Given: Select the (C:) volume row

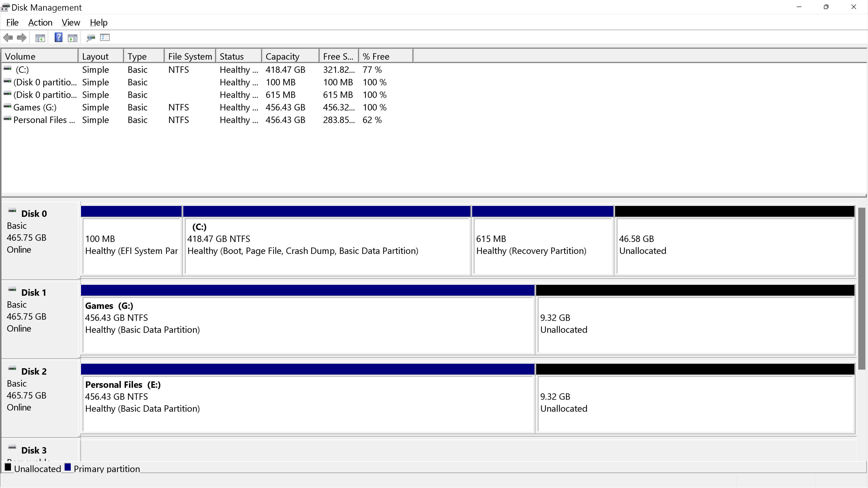Looking at the screenshot, I should tap(207, 70).
